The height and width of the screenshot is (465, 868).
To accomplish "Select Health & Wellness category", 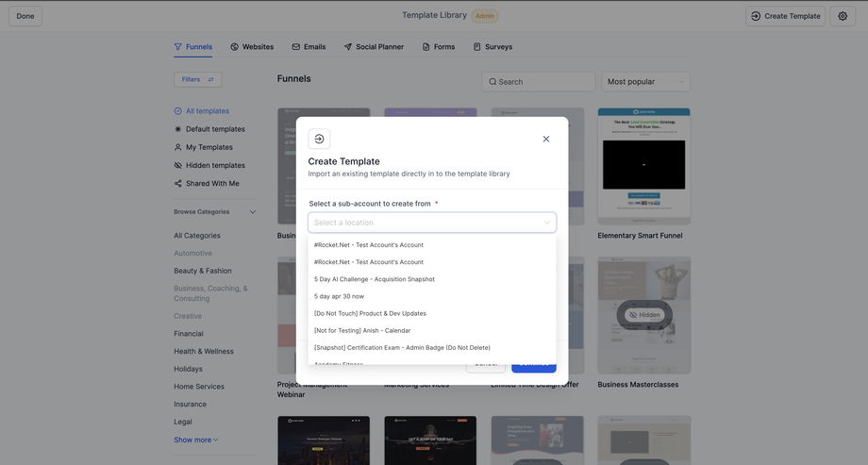I will point(204,352).
